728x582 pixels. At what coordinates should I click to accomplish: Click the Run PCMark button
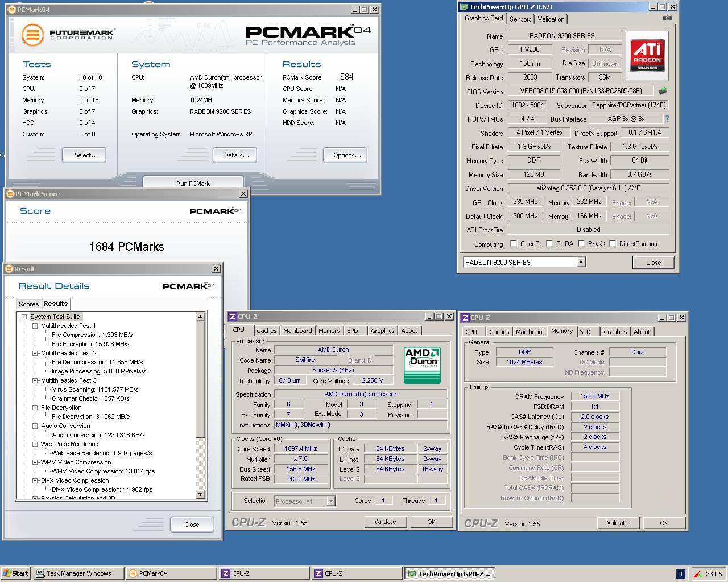193,183
